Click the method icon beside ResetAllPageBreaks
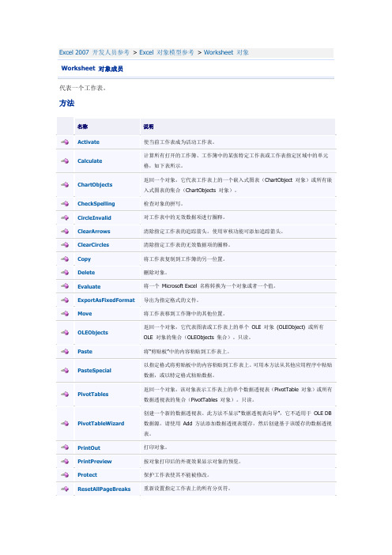Viewport: 392px width, 555px height. tap(65, 489)
